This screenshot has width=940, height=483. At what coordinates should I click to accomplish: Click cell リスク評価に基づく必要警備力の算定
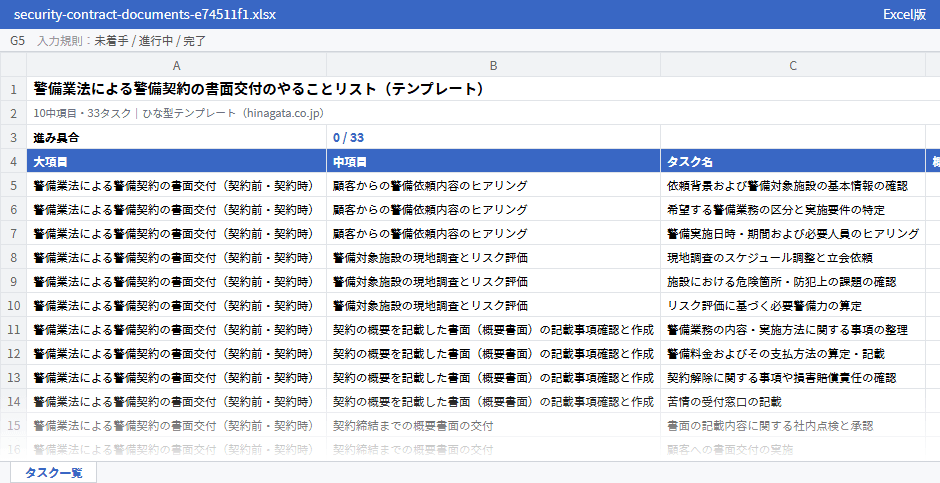793,306
